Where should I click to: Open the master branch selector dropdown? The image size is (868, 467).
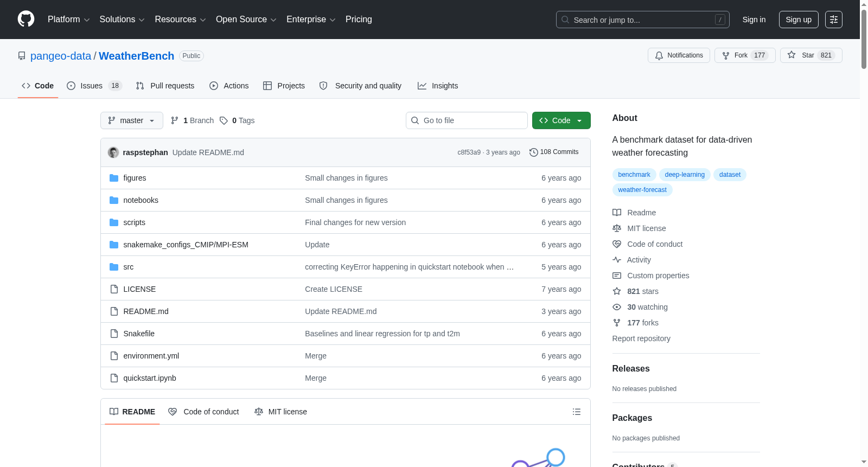click(132, 120)
